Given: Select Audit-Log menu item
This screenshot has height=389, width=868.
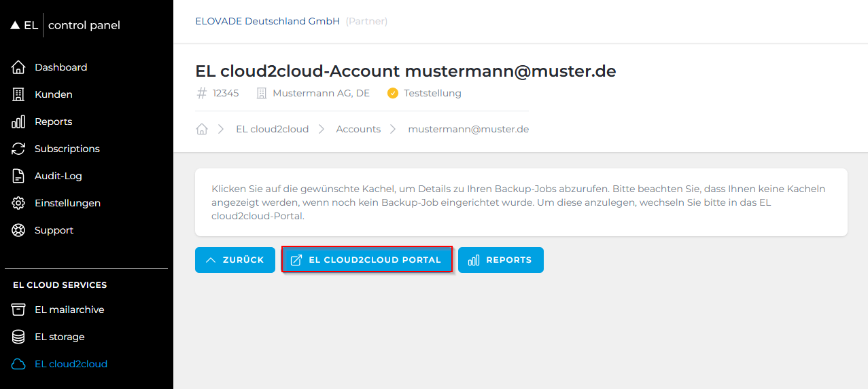Looking at the screenshot, I should (x=58, y=176).
